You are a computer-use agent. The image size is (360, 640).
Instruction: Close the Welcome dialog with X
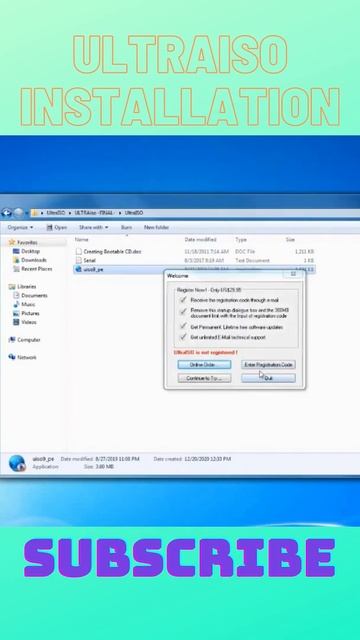pos(293,274)
